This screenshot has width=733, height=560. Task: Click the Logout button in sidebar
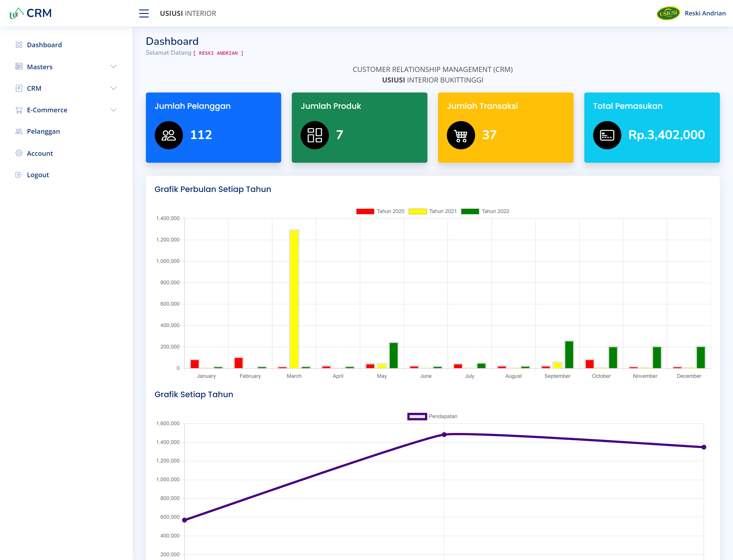[x=38, y=175]
